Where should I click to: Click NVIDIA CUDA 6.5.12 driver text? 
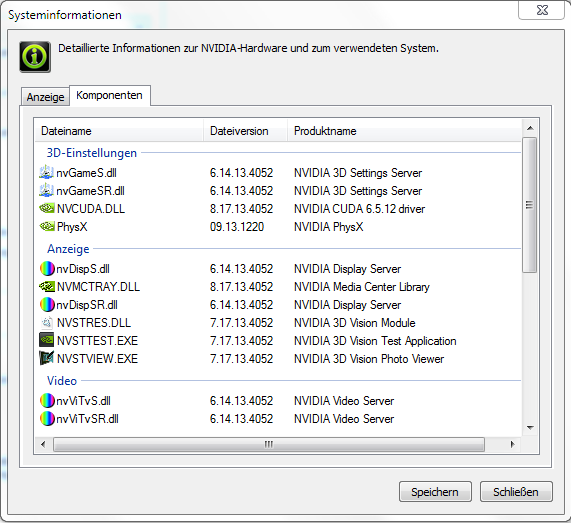[x=359, y=209]
